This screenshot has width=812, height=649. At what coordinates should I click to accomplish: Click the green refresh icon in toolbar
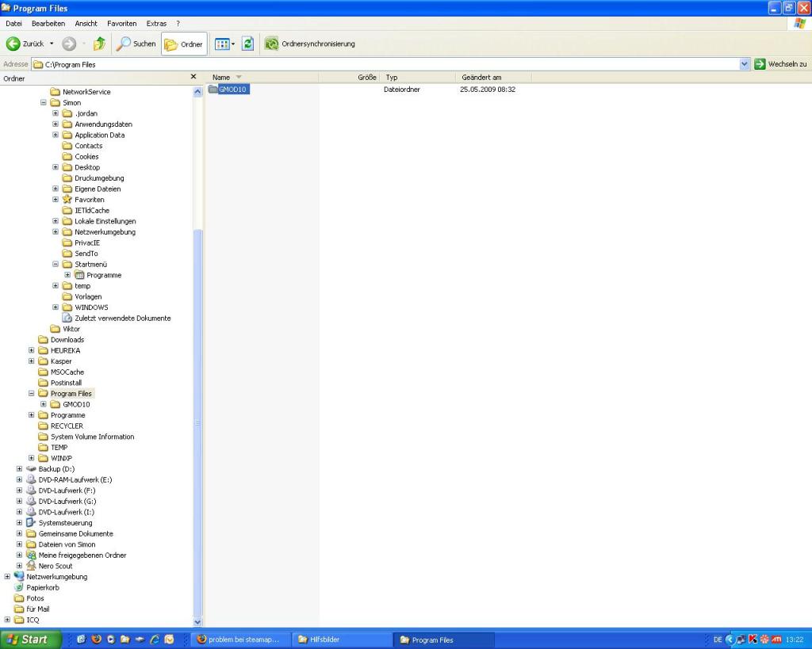pos(247,44)
